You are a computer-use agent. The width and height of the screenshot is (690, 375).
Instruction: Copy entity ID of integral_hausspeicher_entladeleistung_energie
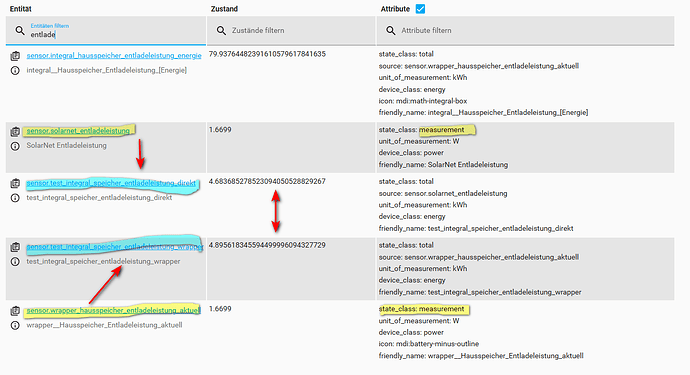tap(15, 56)
